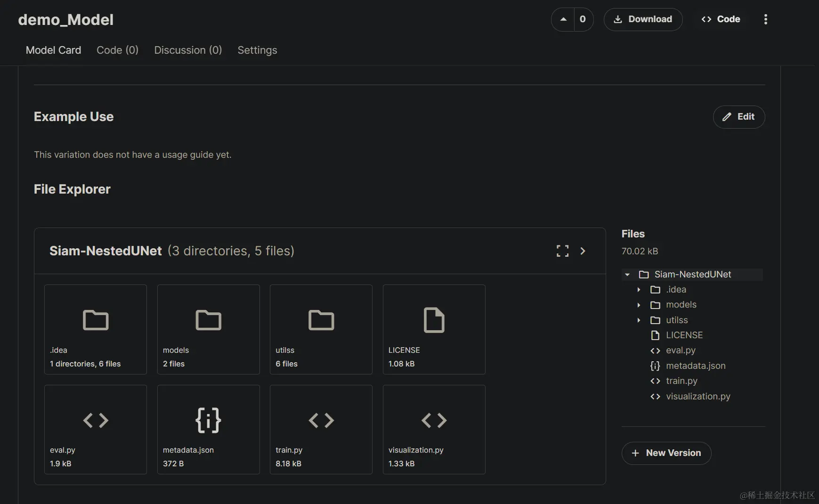
Task: Click the right chevron beside fullscreen icon
Action: click(x=583, y=251)
